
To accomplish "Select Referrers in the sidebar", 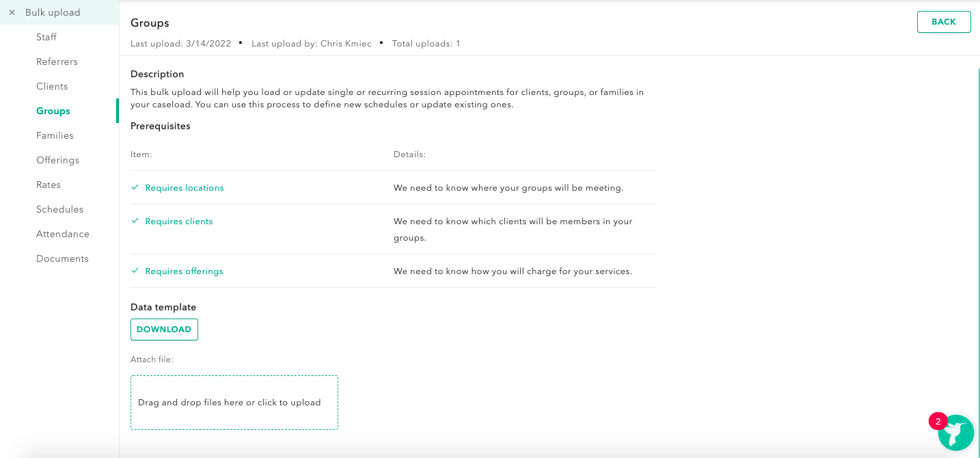I will (x=57, y=62).
